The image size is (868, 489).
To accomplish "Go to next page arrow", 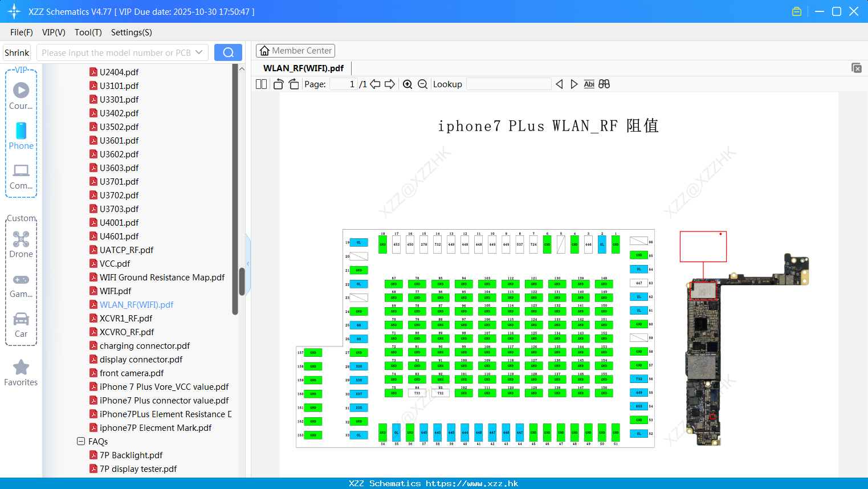I will pos(390,84).
